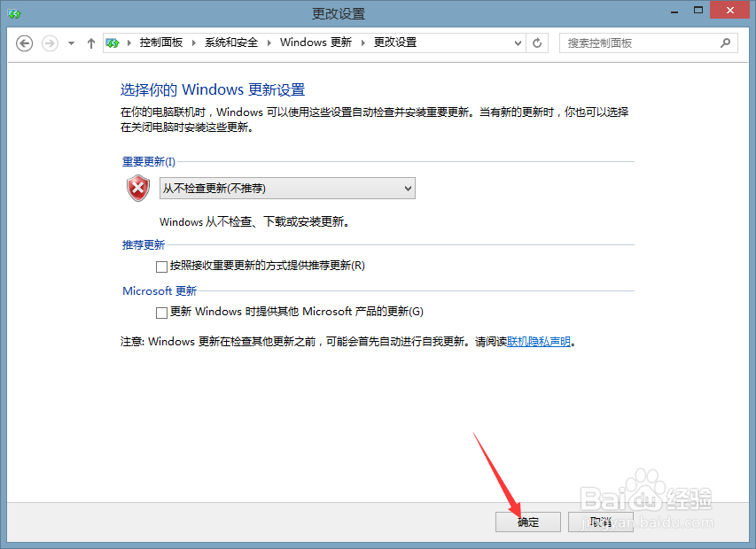Maximize the 更改设置 window
The height and width of the screenshot is (549, 756).
point(698,10)
